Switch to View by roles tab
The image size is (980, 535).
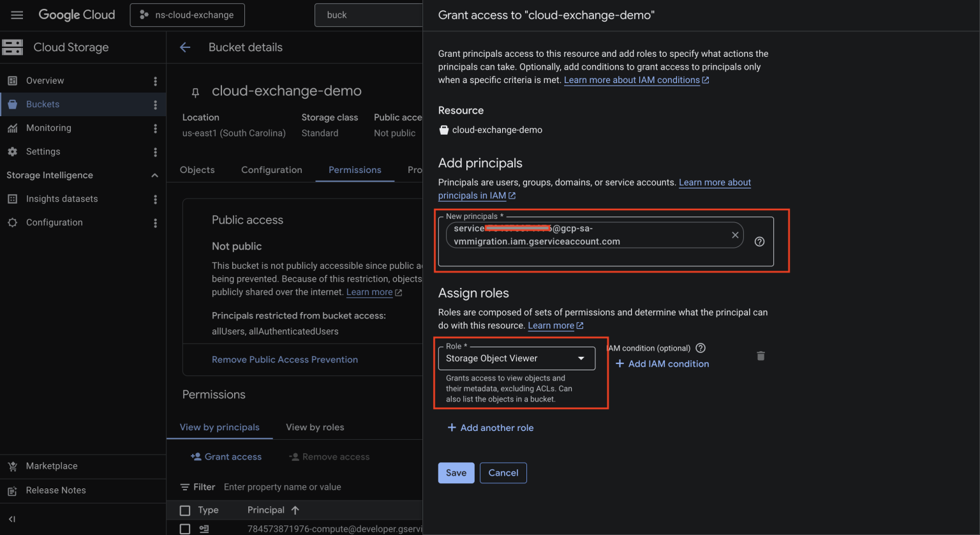tap(315, 427)
